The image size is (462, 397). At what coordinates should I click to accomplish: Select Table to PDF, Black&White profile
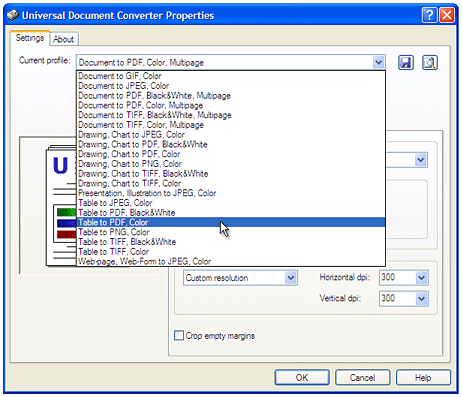[231, 213]
